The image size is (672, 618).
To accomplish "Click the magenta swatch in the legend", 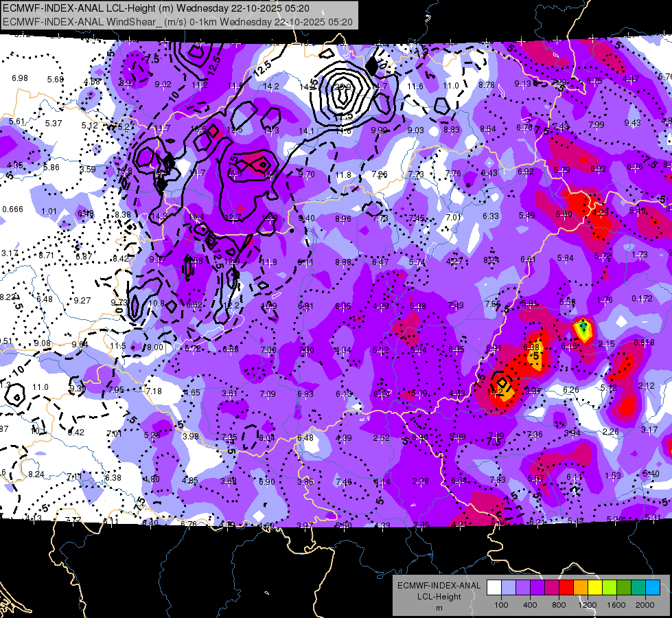I will tap(552, 588).
